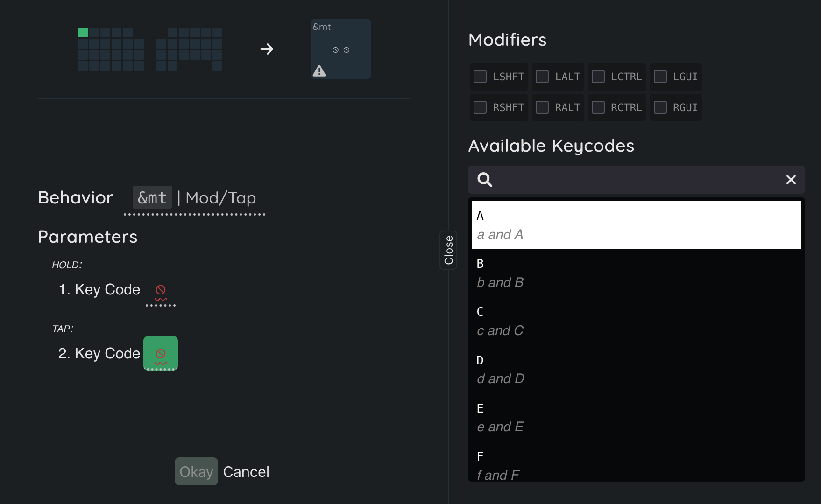Toggle the LCTRL modifier checkbox

tap(598, 77)
